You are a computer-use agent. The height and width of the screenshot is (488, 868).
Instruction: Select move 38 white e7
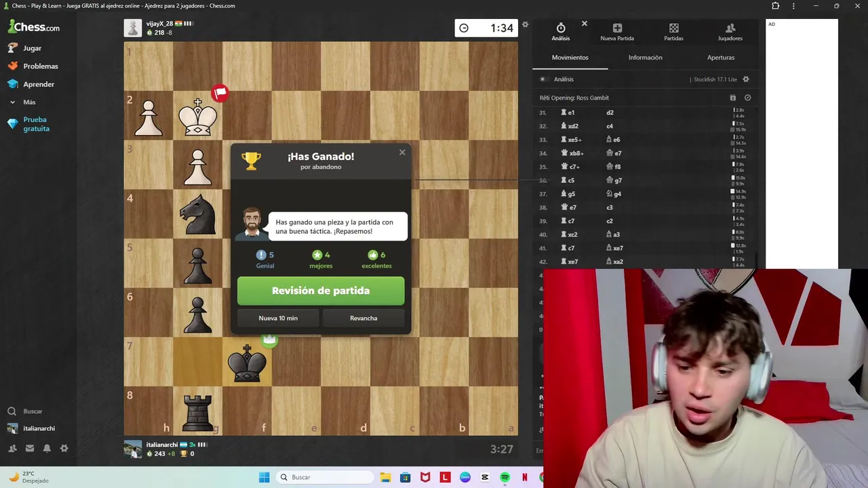[x=568, y=207]
